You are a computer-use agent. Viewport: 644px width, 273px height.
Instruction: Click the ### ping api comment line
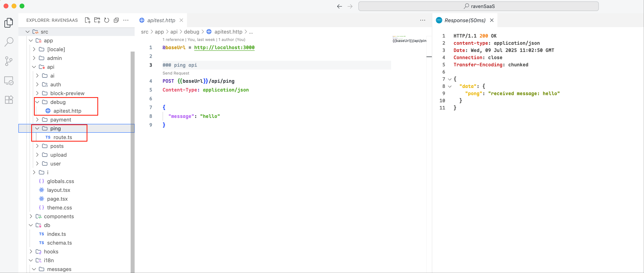[x=180, y=65]
